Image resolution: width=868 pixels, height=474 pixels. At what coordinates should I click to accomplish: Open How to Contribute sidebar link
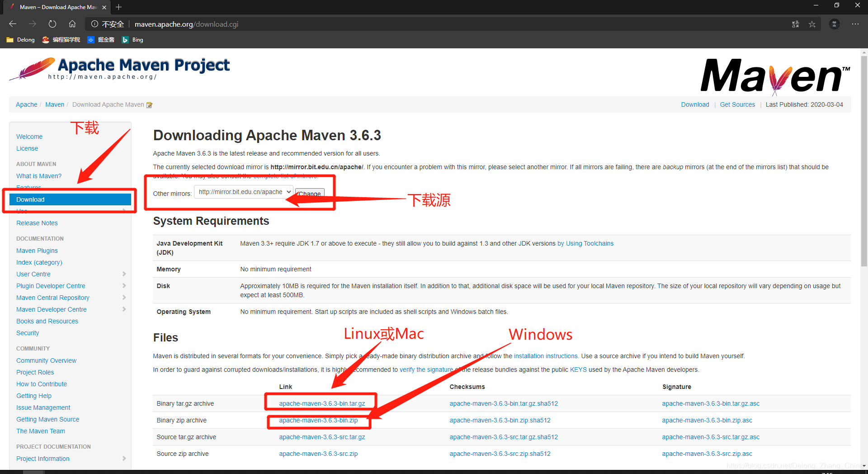(42, 384)
